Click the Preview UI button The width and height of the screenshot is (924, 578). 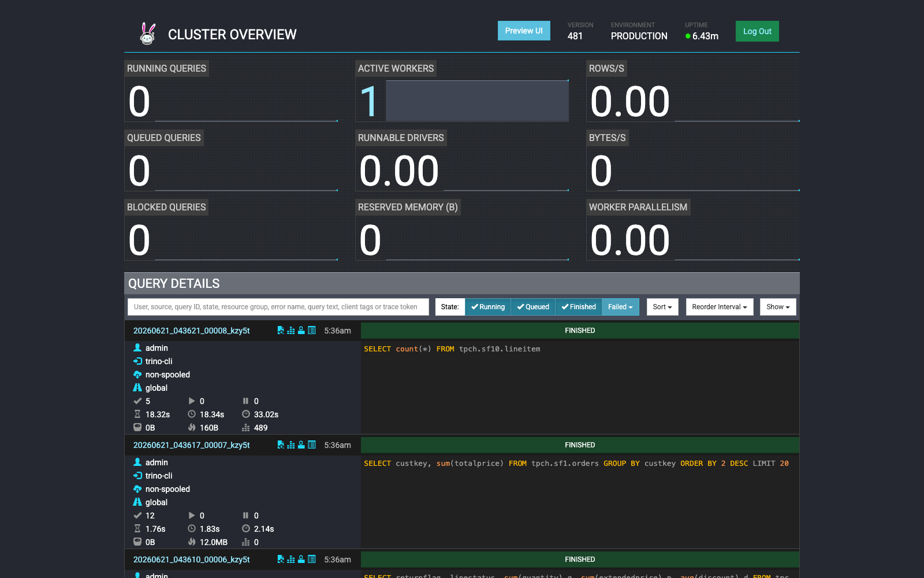[x=524, y=31]
